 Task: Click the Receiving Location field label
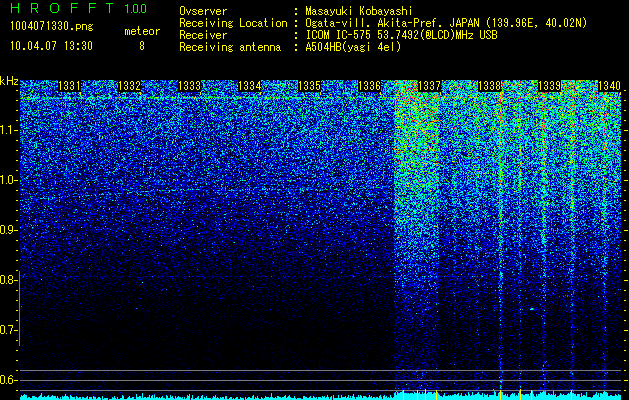233,23
